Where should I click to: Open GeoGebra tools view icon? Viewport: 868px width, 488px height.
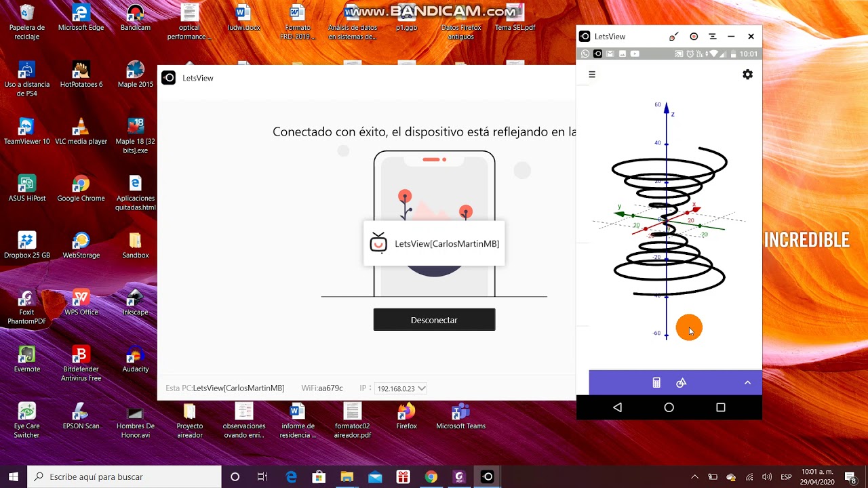tap(682, 383)
